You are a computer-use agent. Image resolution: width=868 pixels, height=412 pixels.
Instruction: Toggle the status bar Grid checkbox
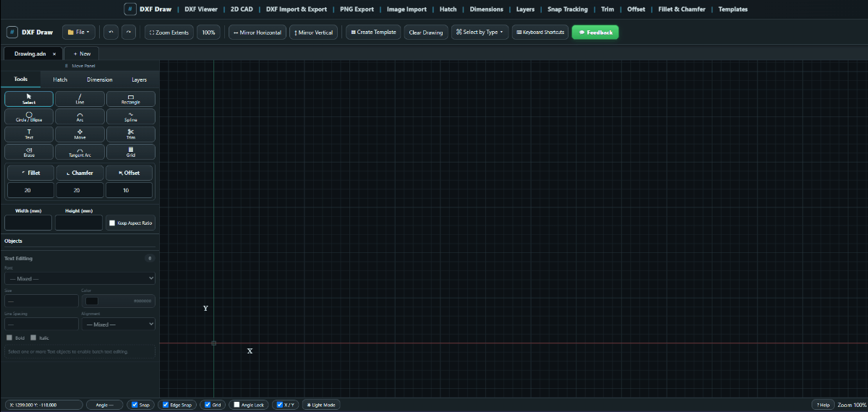click(208, 405)
